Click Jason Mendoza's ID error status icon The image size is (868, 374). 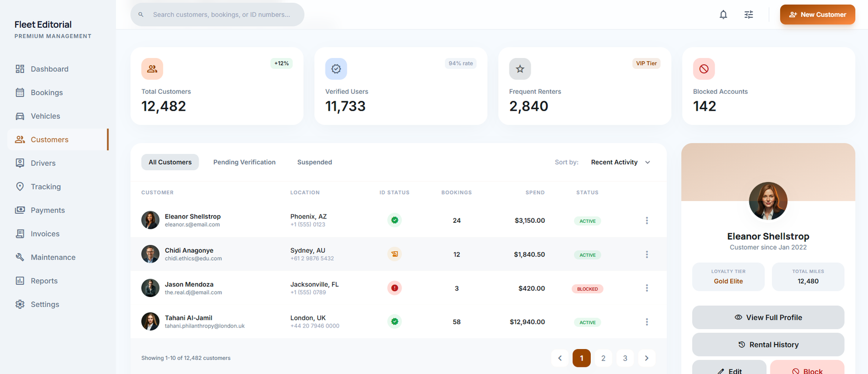click(395, 288)
